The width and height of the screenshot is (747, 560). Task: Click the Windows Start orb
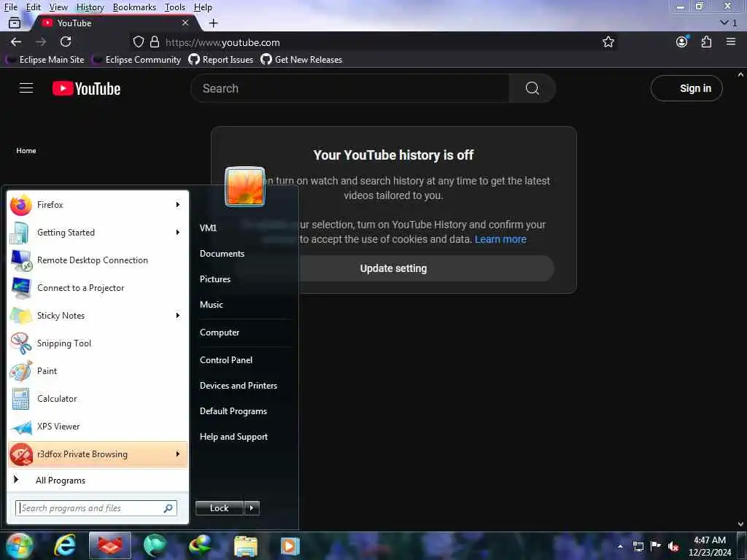click(x=20, y=546)
